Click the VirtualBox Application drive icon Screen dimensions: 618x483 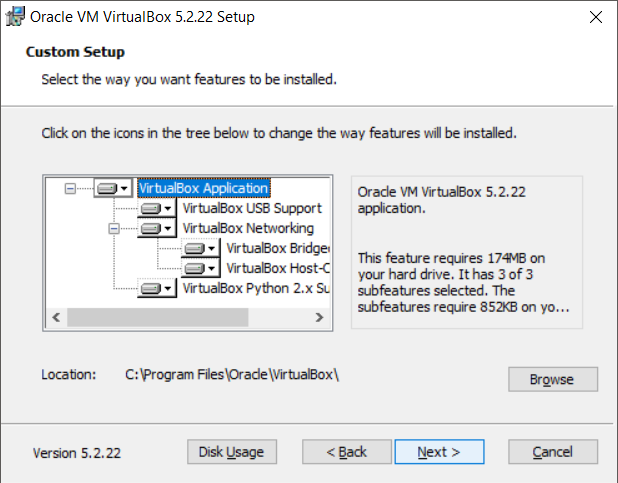pos(113,188)
